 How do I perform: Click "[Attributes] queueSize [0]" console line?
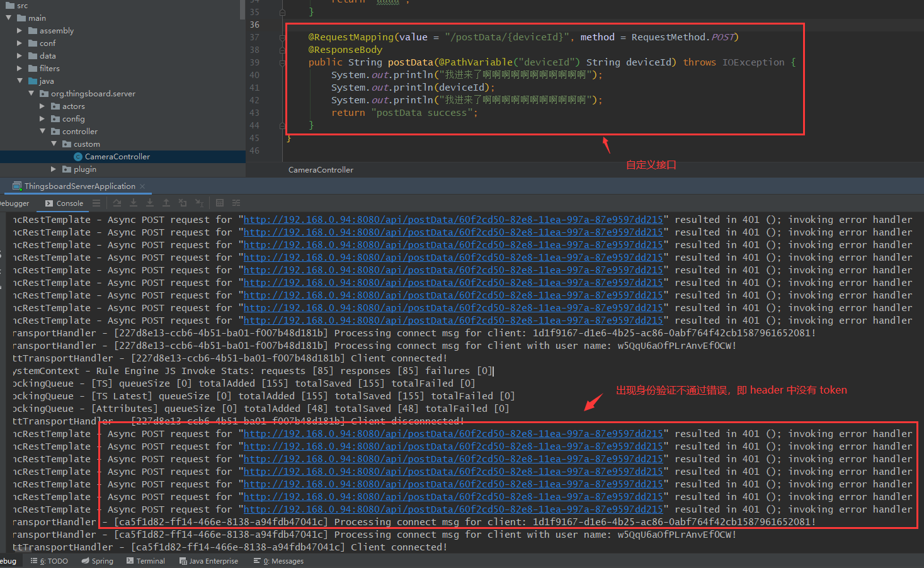point(261,409)
